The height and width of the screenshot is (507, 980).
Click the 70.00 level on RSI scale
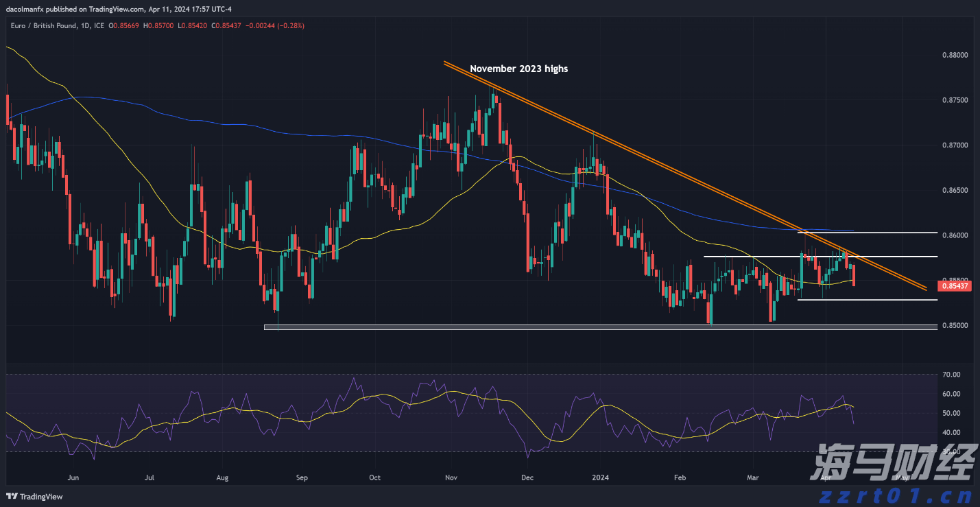point(951,375)
